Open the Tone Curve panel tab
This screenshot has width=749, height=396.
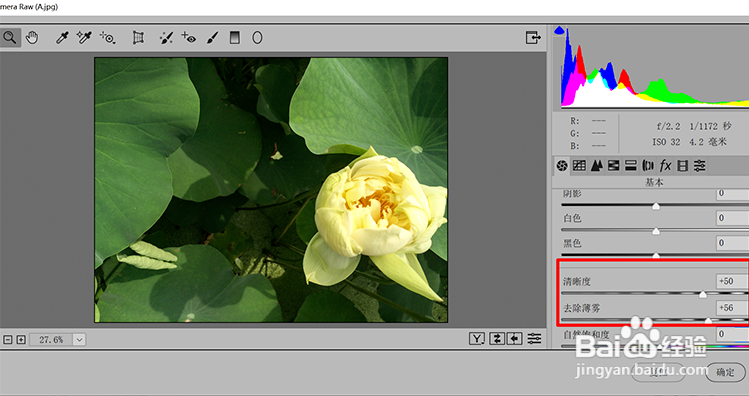(579, 166)
